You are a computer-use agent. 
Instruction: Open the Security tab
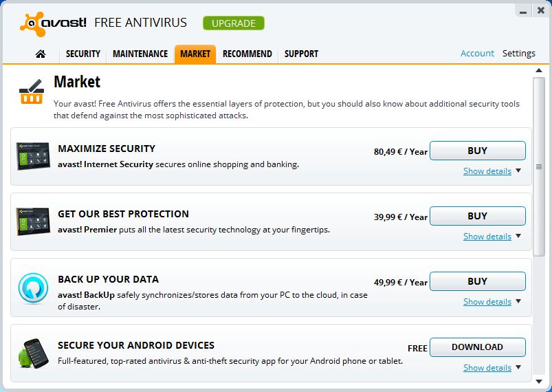click(x=83, y=54)
